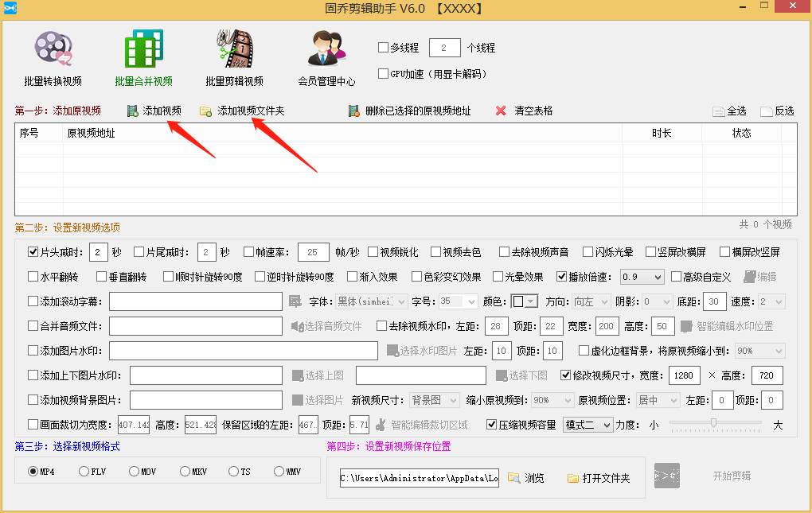The height and width of the screenshot is (513, 812).
Task: Enable GPU加速 checkbox
Action: coord(383,73)
